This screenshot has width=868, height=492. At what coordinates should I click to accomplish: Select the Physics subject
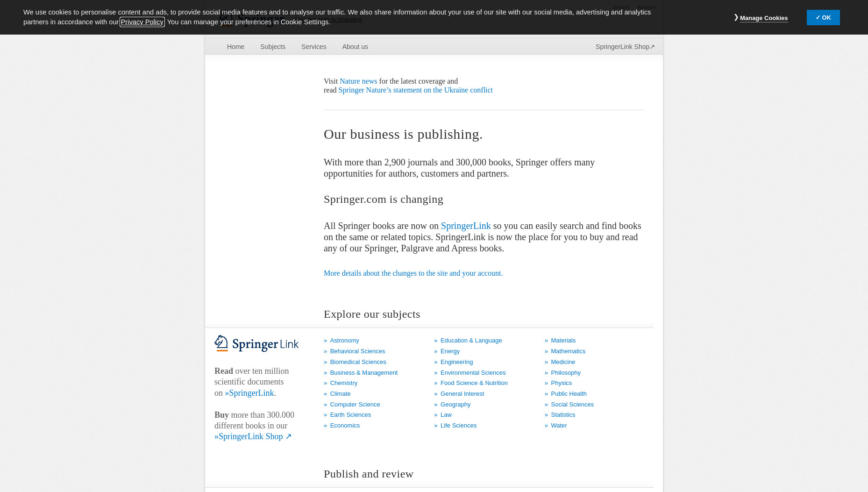(561, 383)
